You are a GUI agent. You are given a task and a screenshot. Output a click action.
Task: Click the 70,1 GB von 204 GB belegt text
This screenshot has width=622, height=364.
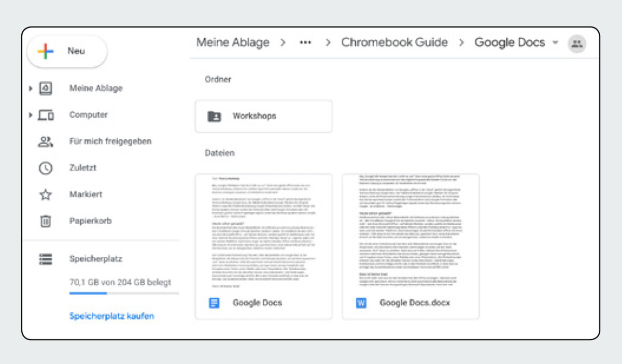(x=120, y=283)
